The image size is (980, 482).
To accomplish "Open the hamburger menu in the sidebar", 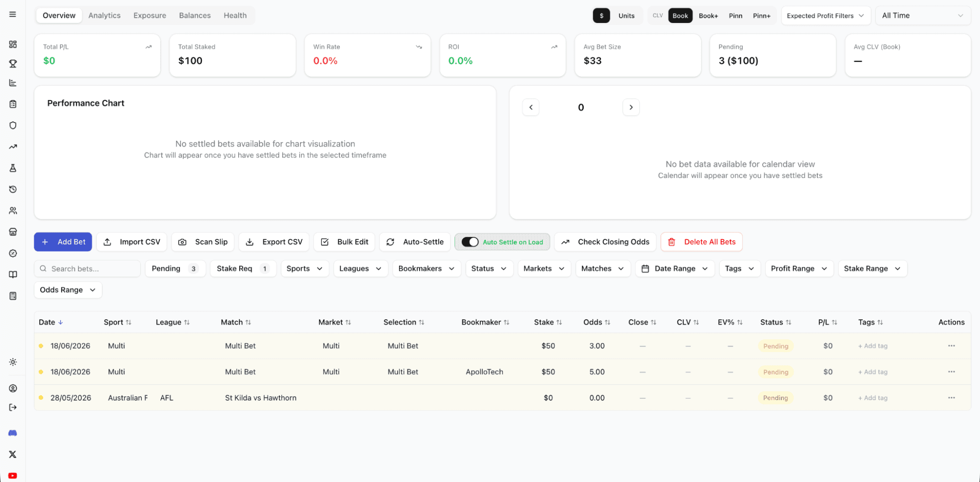I will click(13, 15).
